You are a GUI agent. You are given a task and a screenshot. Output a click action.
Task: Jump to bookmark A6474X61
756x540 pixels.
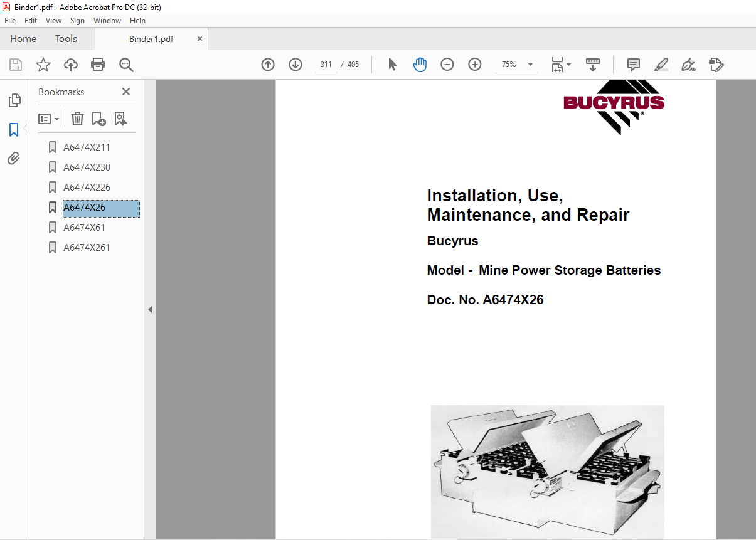(84, 228)
